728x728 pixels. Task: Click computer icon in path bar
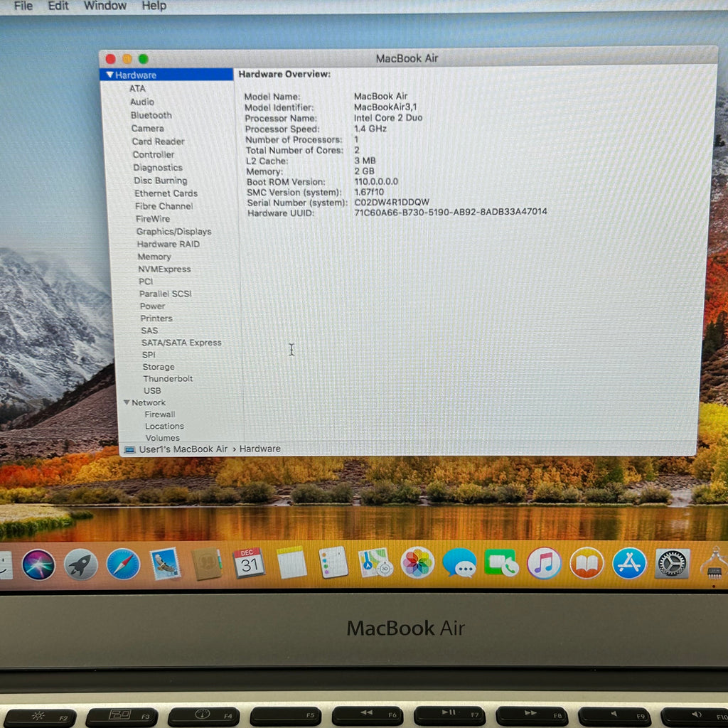coord(130,449)
